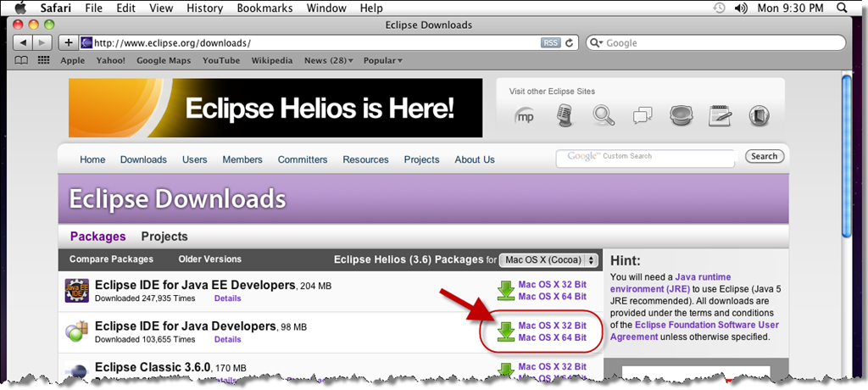The image size is (868, 390).
Task: Open the bowl-shaped Eclipse site icon
Action: (681, 115)
